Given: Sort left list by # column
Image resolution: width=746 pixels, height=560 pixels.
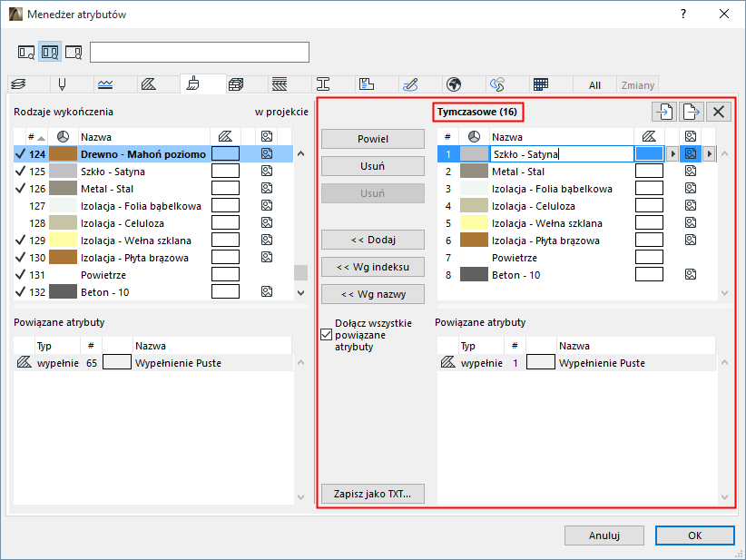Looking at the screenshot, I should tap(35, 137).
